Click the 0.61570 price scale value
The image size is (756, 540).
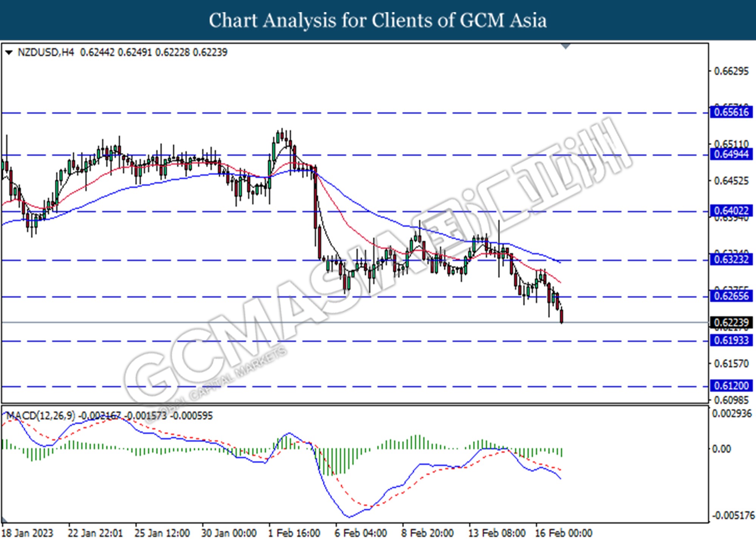(x=731, y=364)
